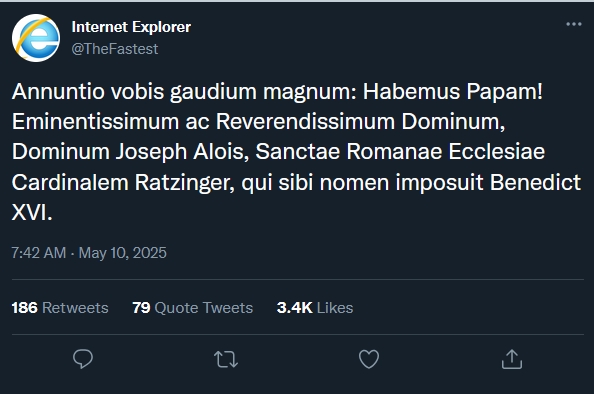View the 186 Retweets list
Image resolution: width=594 pixels, height=394 pixels.
(x=60, y=308)
